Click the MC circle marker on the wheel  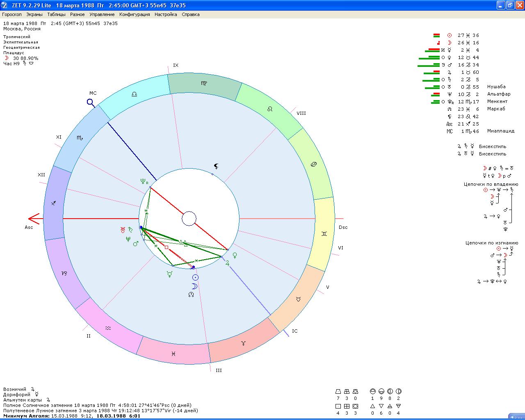coord(91,102)
